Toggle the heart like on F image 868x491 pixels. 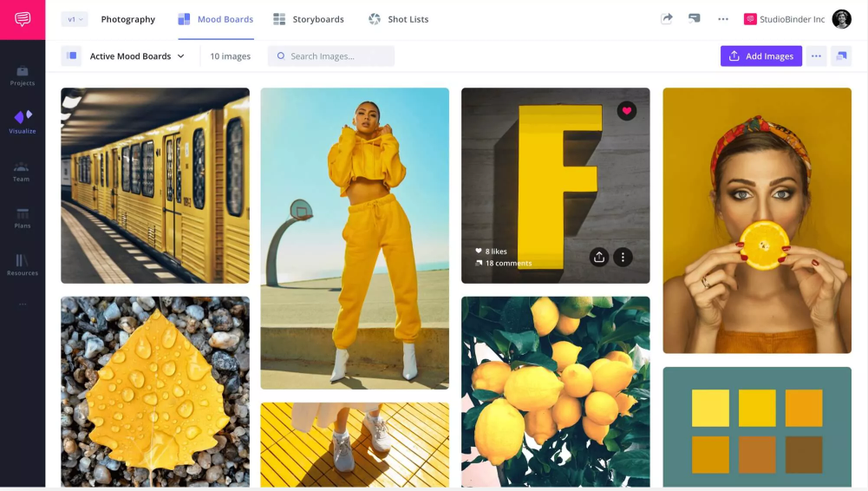(626, 111)
